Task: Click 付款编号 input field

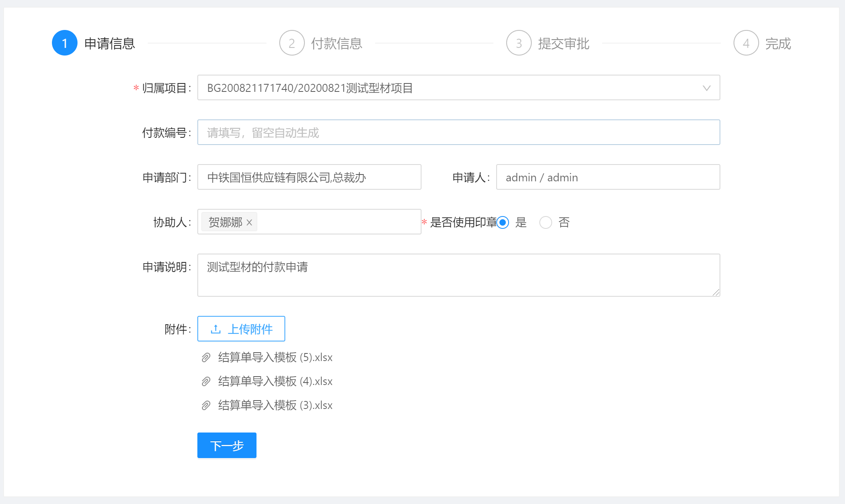Action: tap(458, 133)
